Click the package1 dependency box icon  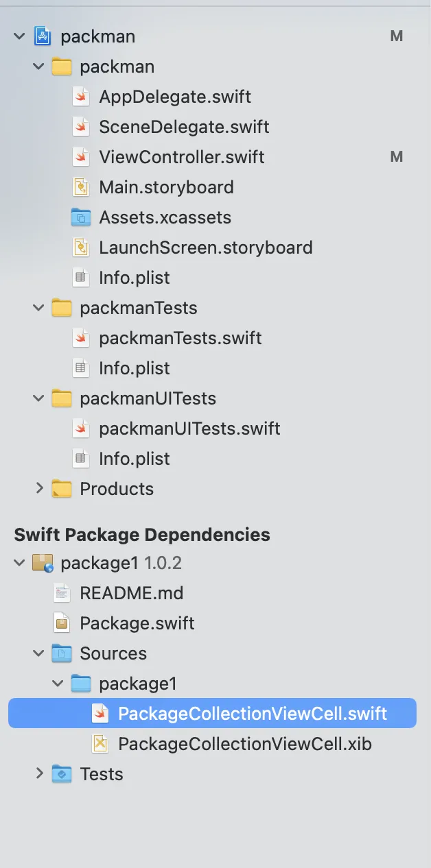[x=43, y=563]
